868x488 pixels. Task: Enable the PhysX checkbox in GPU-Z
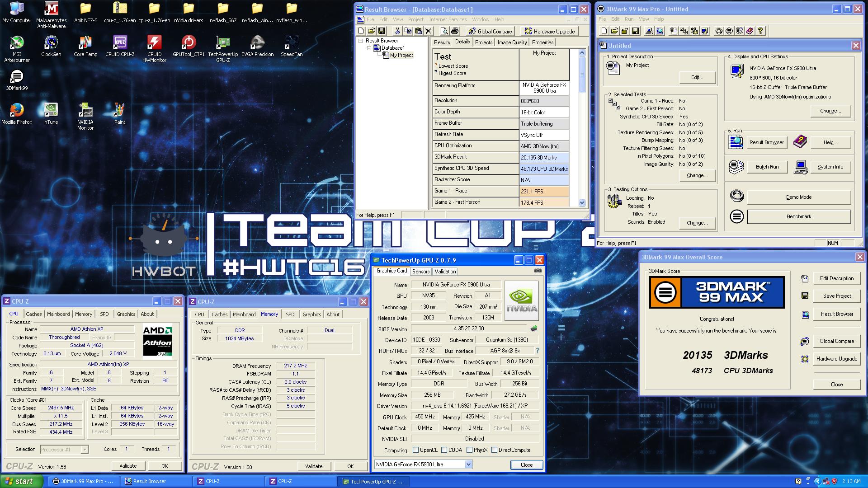point(469,450)
